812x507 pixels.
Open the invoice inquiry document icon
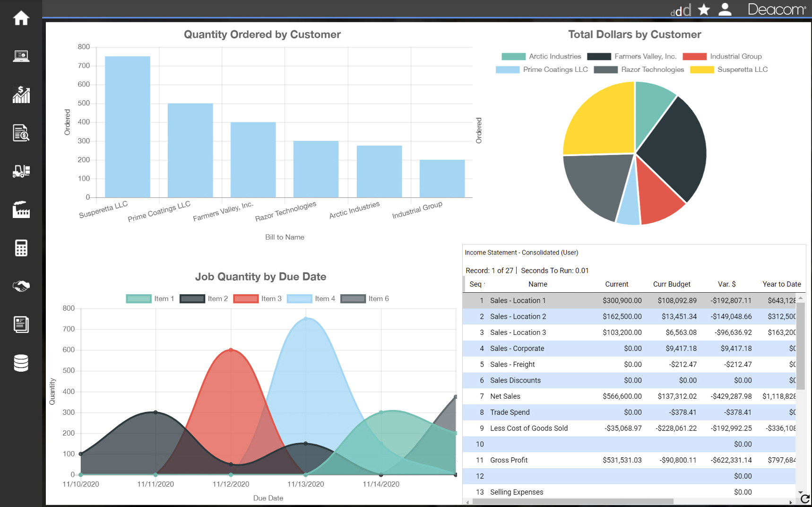pyautogui.click(x=21, y=133)
